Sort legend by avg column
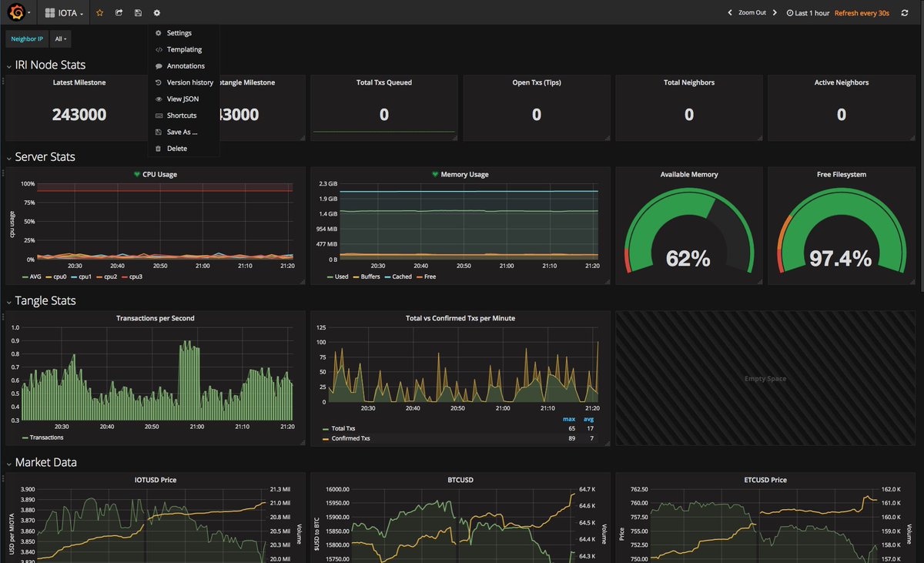This screenshot has height=563, width=924. point(589,419)
